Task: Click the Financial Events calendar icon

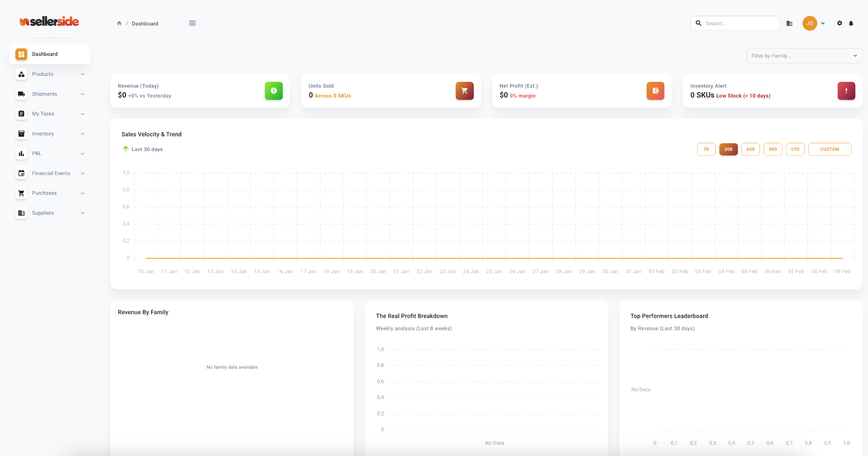Action: pyautogui.click(x=21, y=173)
